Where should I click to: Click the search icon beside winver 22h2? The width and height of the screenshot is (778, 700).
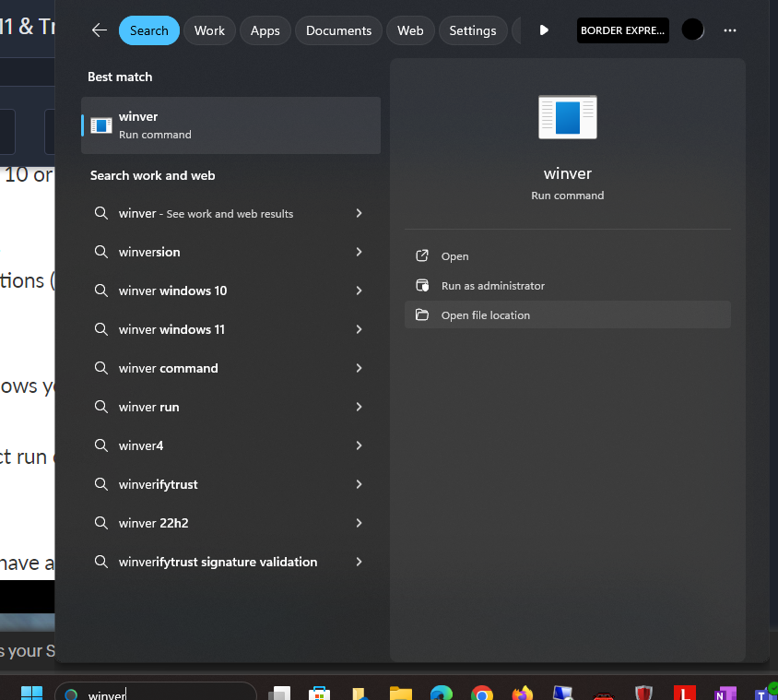click(101, 523)
